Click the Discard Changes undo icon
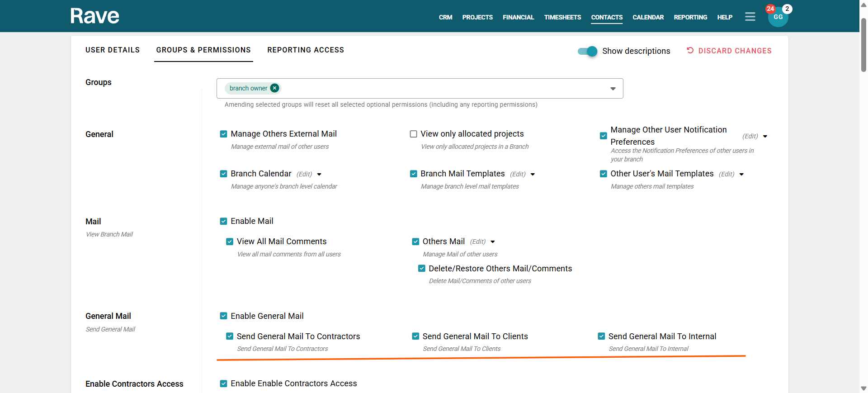The height and width of the screenshot is (393, 868). [x=690, y=51]
